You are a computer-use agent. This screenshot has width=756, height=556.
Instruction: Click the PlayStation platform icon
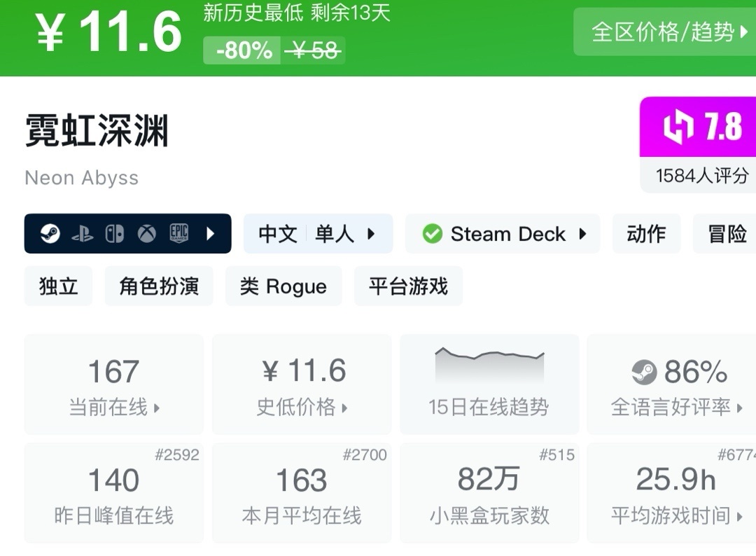point(82,234)
